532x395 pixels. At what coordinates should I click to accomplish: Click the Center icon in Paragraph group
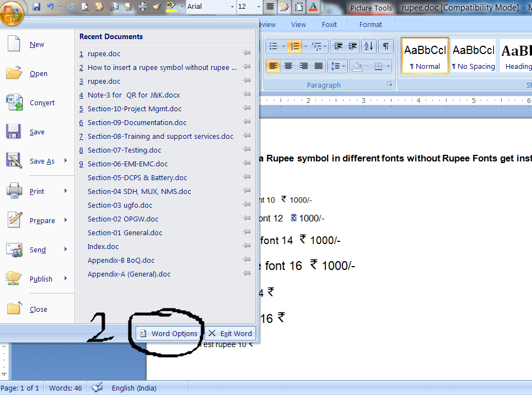pyautogui.click(x=288, y=66)
